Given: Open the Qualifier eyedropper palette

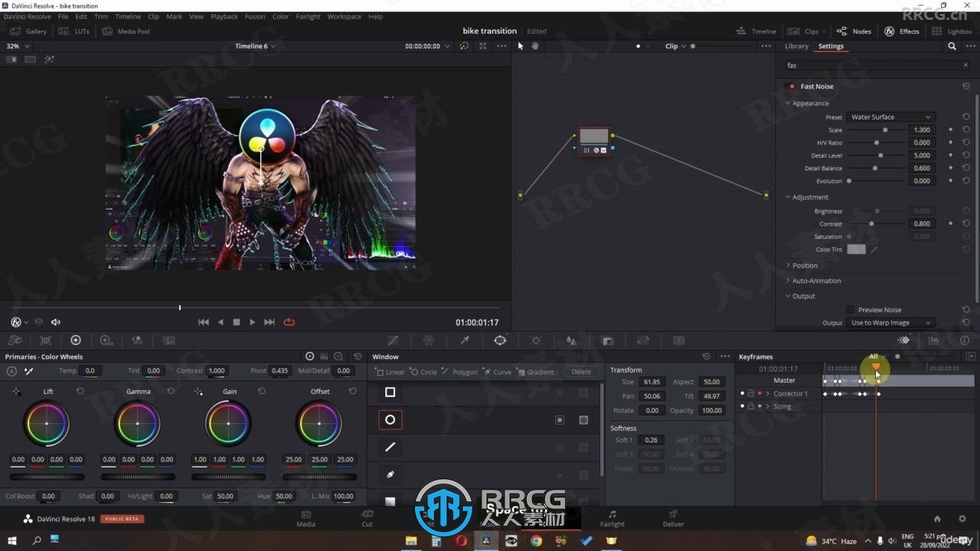Looking at the screenshot, I should [x=465, y=341].
